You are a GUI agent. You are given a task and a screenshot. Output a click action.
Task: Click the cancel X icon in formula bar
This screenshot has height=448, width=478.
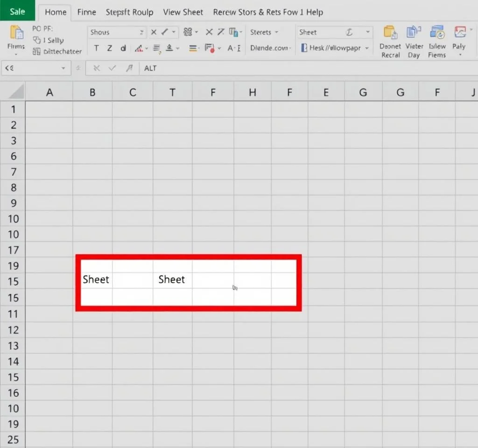tap(97, 68)
